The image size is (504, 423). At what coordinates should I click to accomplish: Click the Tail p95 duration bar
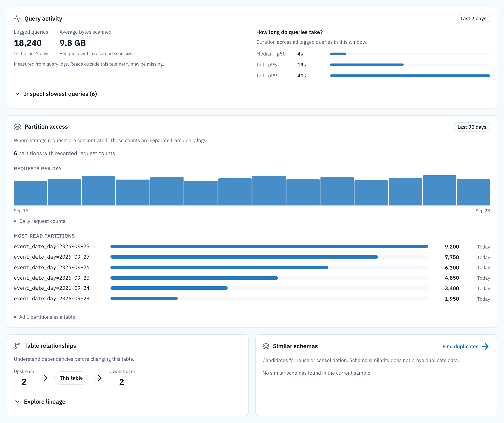(410, 65)
